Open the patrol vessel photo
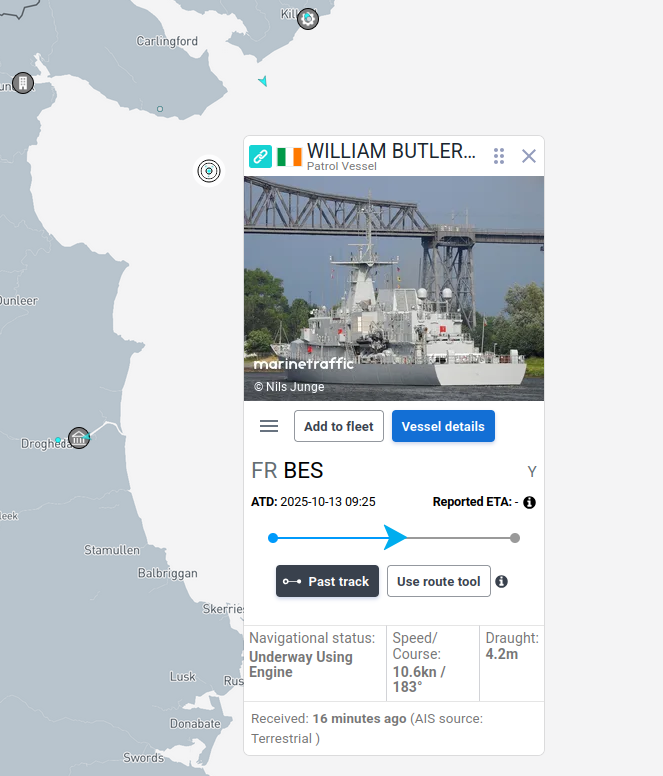663x776 pixels. click(394, 288)
